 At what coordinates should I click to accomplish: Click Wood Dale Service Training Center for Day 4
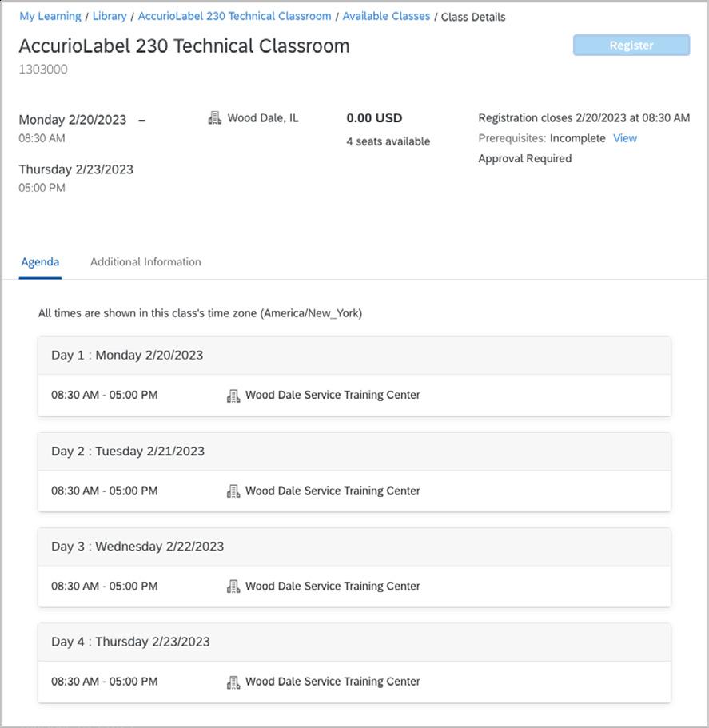coord(333,682)
